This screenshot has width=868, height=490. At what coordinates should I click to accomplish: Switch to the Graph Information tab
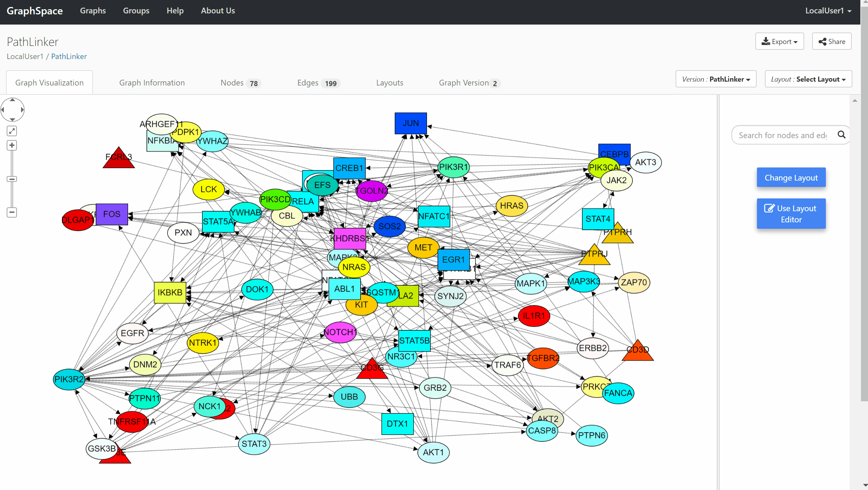click(x=152, y=83)
